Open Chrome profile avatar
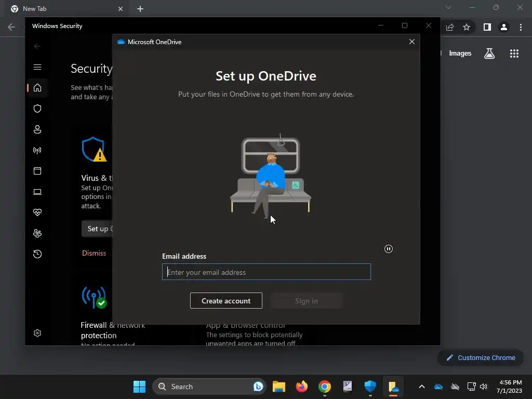Image resolution: width=532 pixels, height=399 pixels. (x=504, y=27)
